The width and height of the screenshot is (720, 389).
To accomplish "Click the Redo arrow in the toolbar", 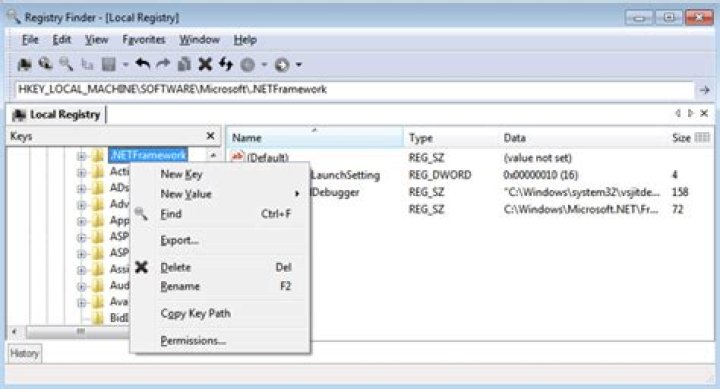I will click(x=163, y=64).
